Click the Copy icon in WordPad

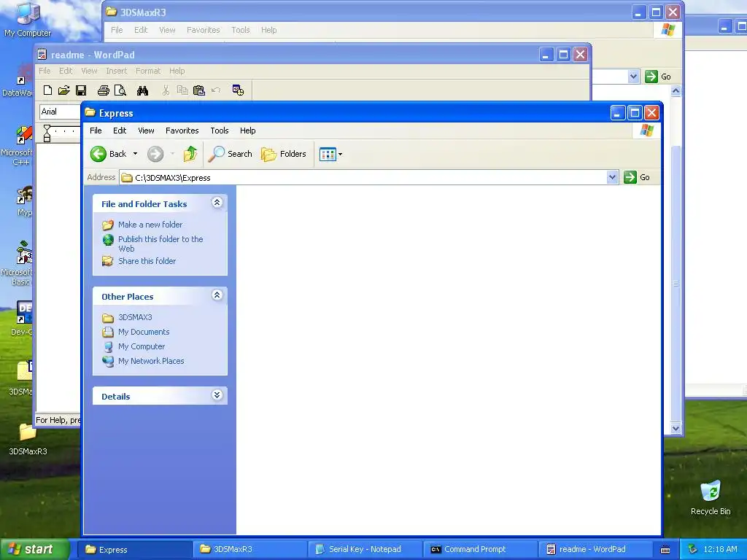(182, 90)
